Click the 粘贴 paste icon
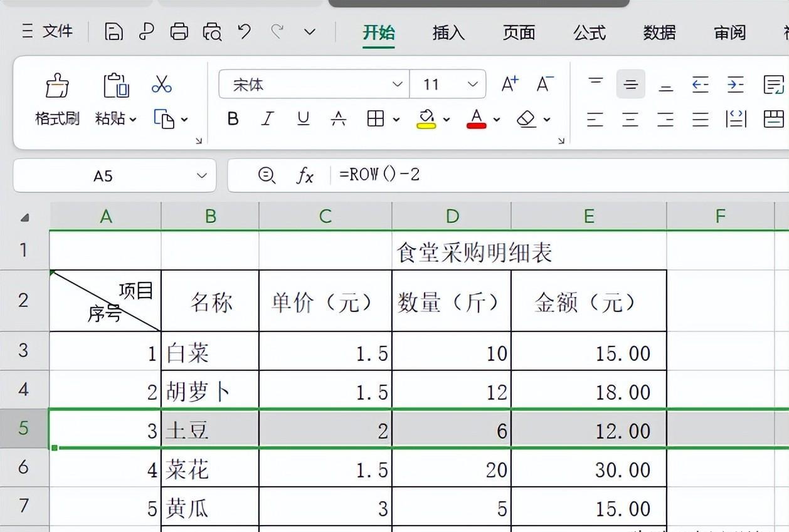 (x=115, y=86)
